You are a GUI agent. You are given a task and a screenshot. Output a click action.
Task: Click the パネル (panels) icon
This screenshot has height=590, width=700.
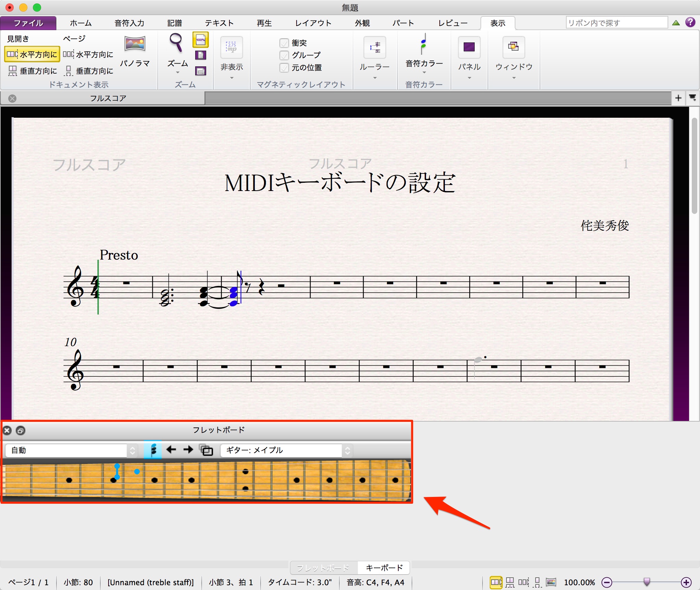pos(469,47)
